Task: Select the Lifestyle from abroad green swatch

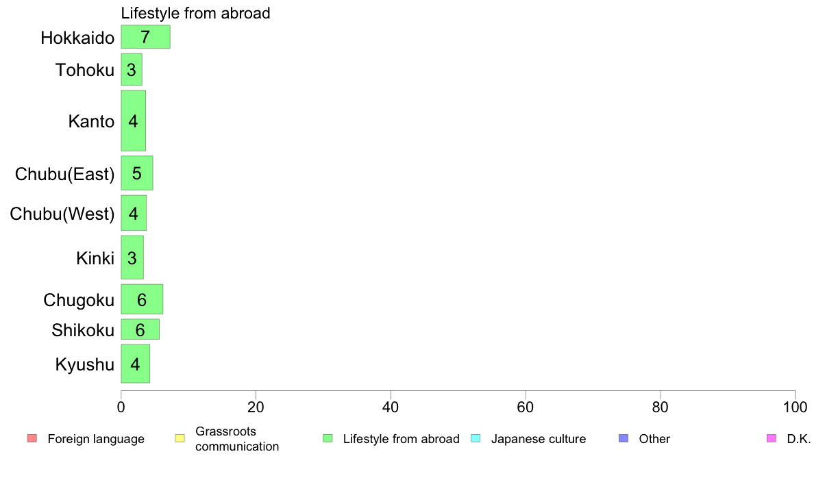Action: pyautogui.click(x=328, y=438)
